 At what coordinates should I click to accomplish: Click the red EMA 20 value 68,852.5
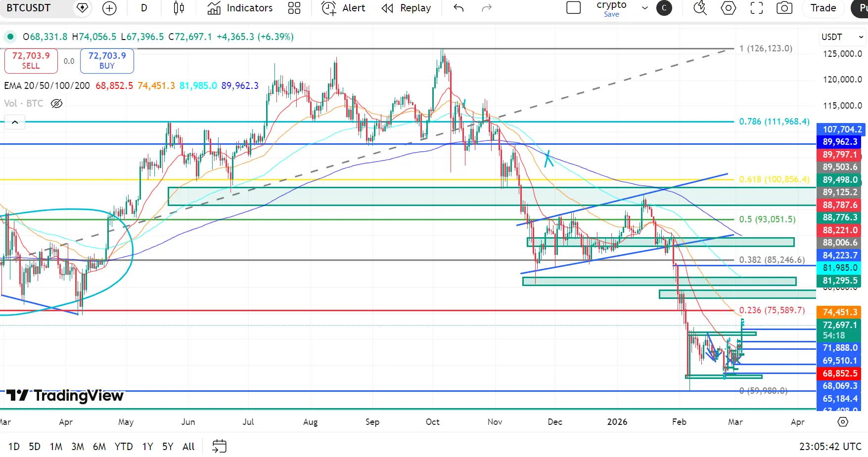click(x=114, y=85)
